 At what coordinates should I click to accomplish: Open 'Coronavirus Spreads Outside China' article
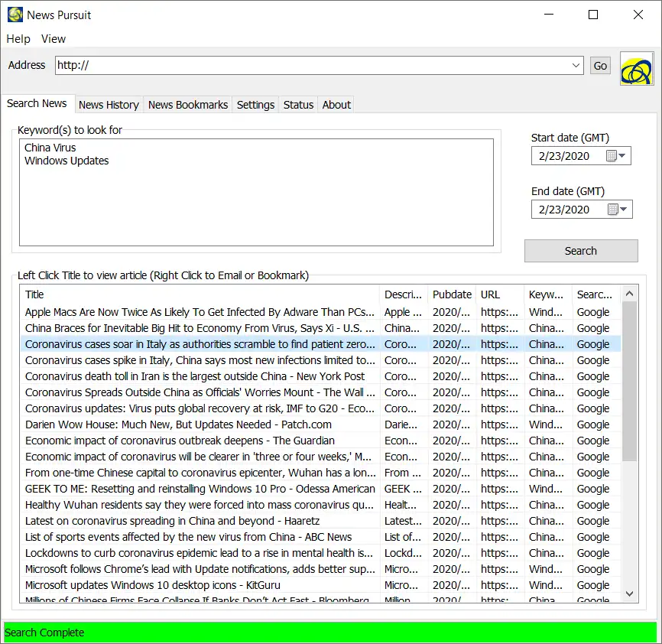200,392
